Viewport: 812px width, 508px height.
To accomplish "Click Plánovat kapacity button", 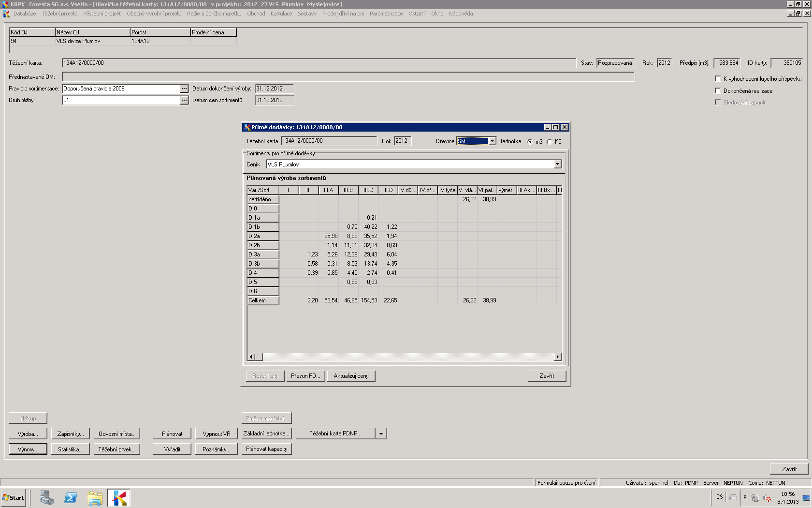I will click(267, 449).
